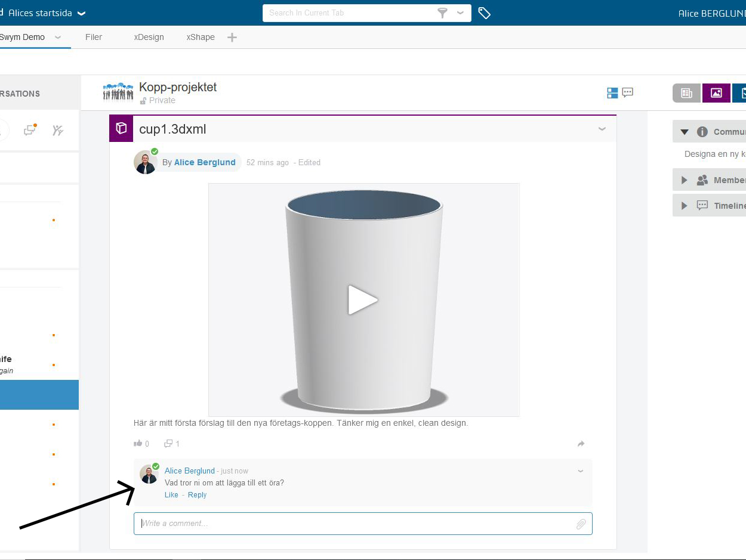This screenshot has height=560, width=746.
Task: Open the Filer tab
Action: pyautogui.click(x=94, y=37)
